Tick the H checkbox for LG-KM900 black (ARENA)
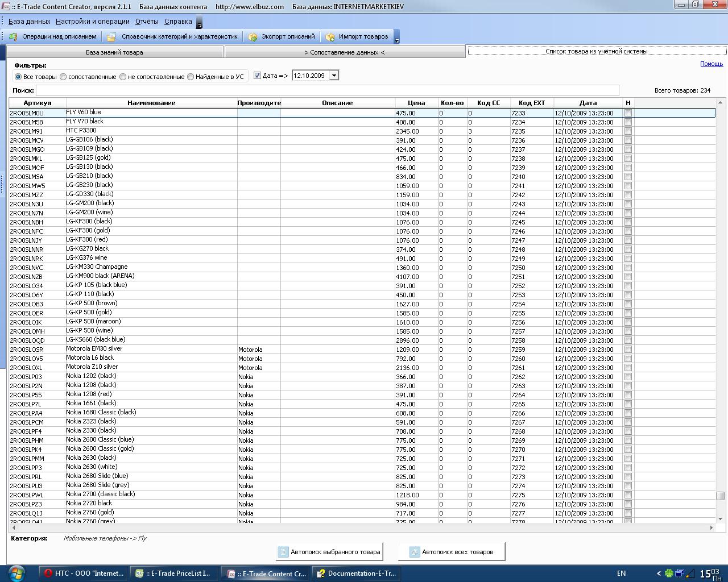728x582 pixels. coord(628,277)
